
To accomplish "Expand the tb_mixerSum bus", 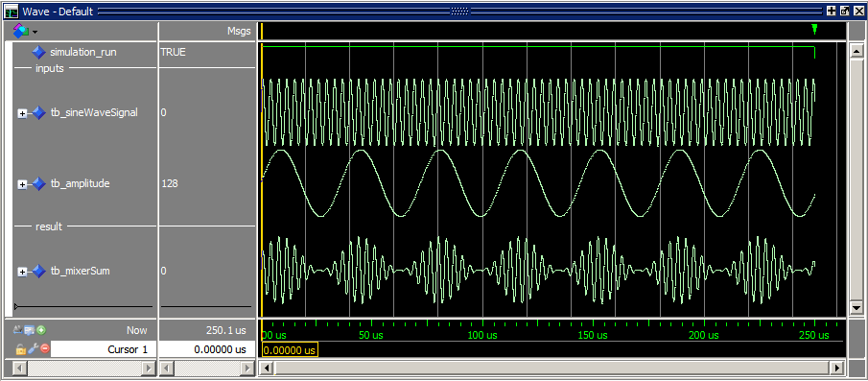I will pos(22,272).
